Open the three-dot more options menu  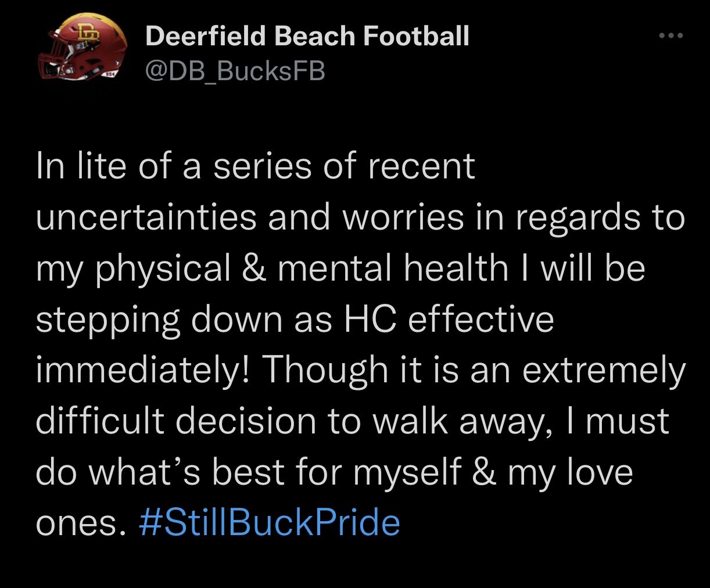(672, 36)
